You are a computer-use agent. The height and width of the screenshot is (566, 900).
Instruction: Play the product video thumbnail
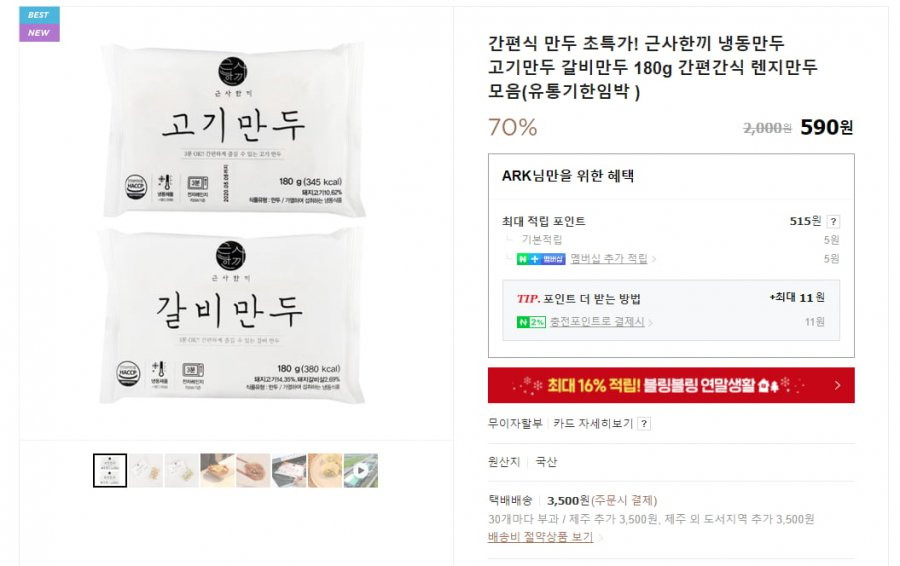[360, 471]
